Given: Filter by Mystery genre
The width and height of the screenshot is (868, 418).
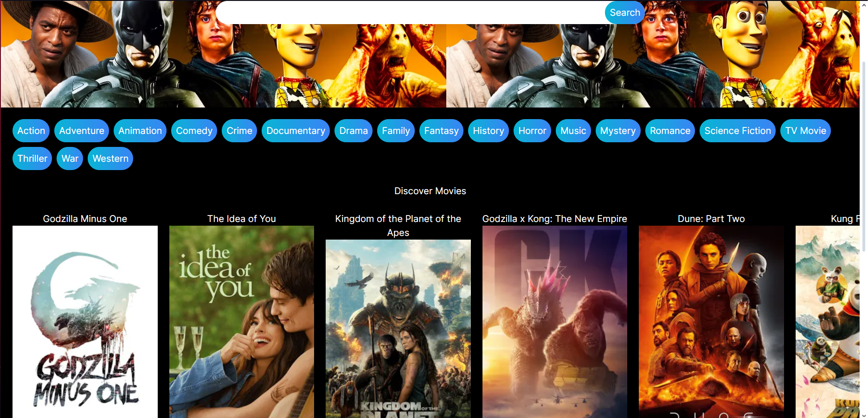Looking at the screenshot, I should pos(617,131).
